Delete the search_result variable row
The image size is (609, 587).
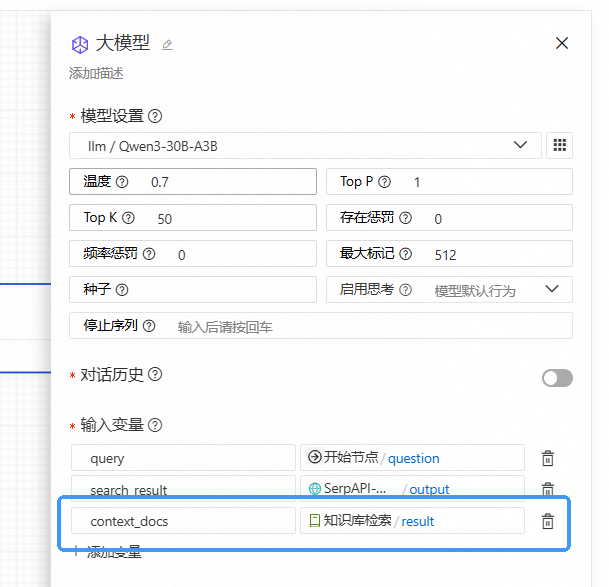(547, 489)
